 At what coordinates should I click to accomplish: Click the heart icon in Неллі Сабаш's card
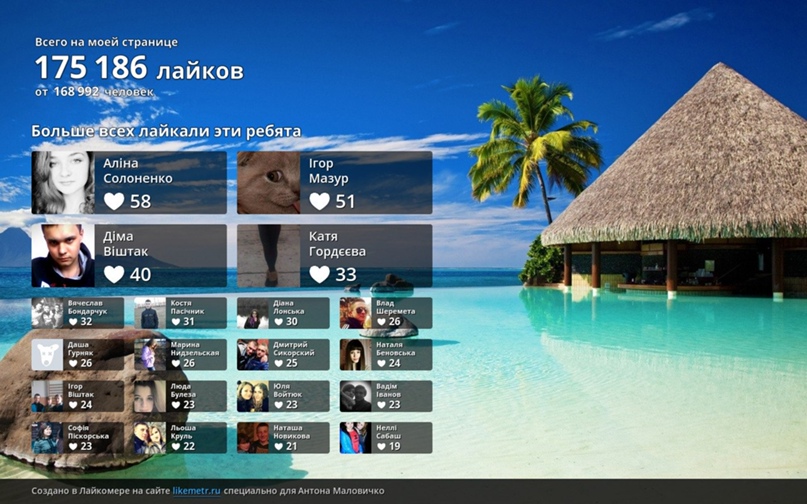coord(381,447)
